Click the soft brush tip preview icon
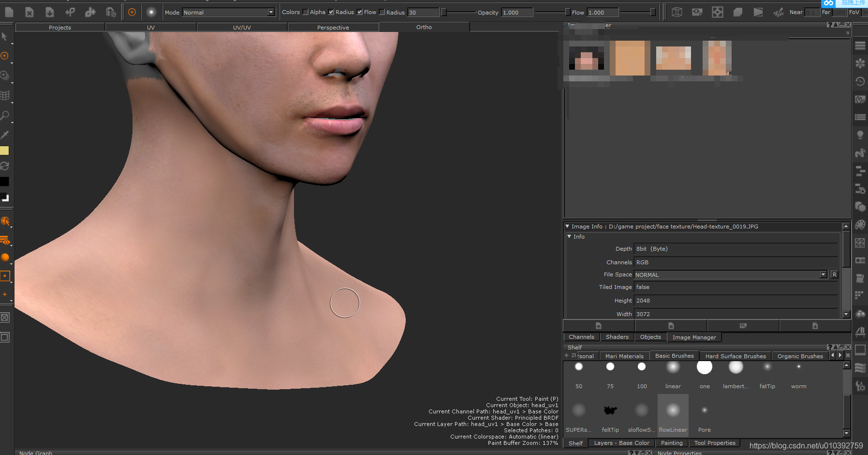This screenshot has width=868, height=455. (151, 12)
